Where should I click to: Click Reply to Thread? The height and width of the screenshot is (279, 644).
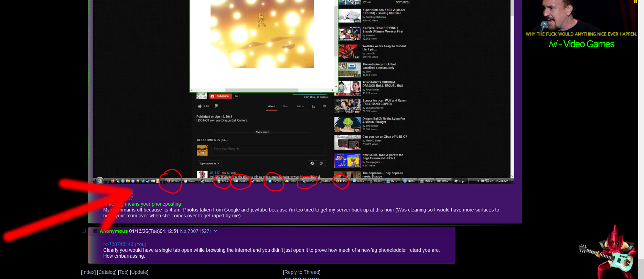tap(302, 272)
